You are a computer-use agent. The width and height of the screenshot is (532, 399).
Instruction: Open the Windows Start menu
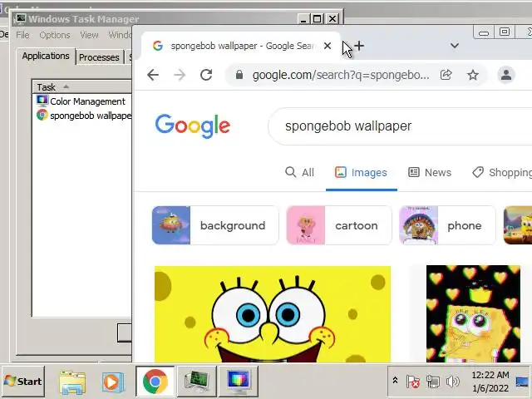[22, 382]
